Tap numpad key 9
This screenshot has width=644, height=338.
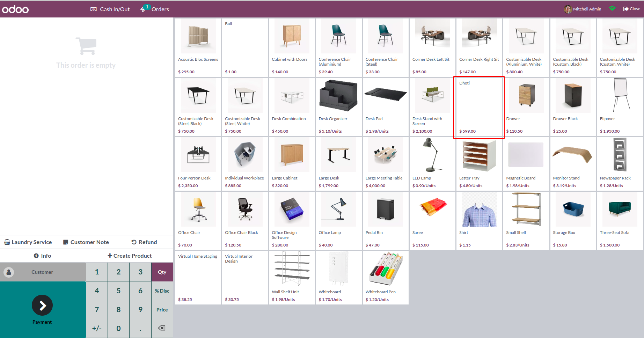pos(140,310)
